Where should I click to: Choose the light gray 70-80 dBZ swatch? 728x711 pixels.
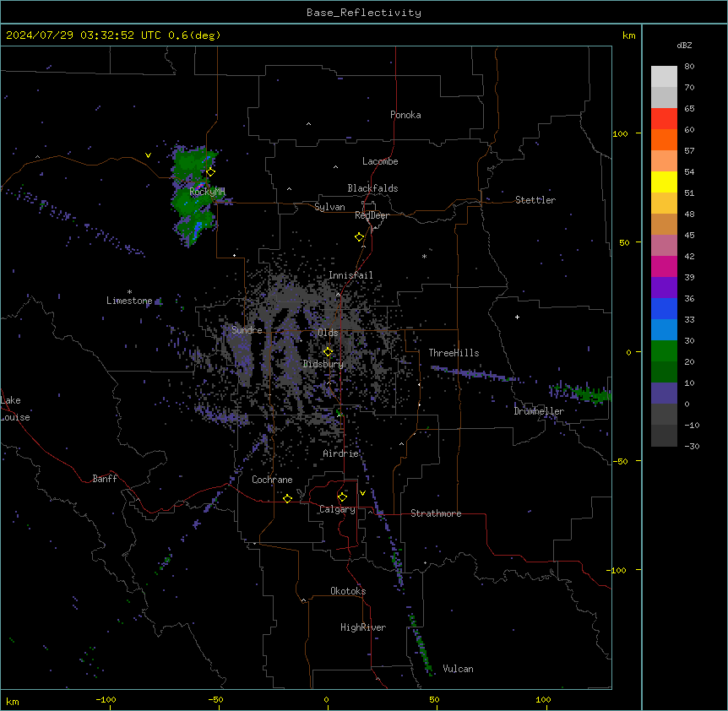[x=664, y=77]
